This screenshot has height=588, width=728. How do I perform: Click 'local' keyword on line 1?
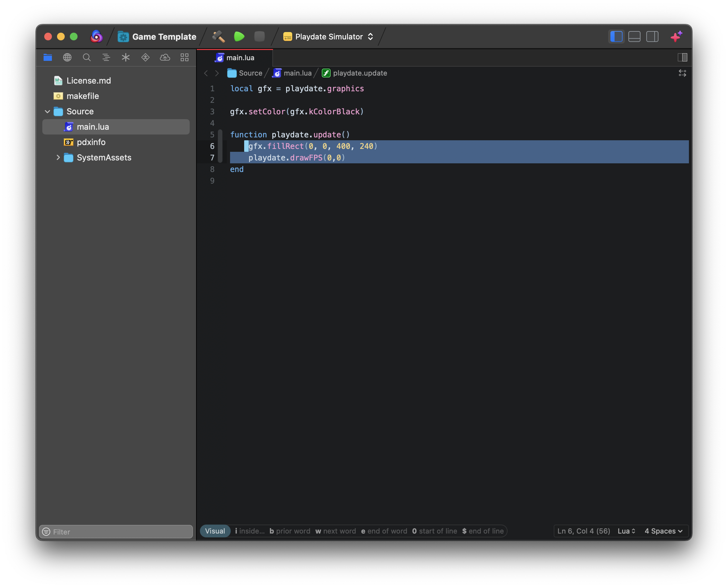pos(242,89)
